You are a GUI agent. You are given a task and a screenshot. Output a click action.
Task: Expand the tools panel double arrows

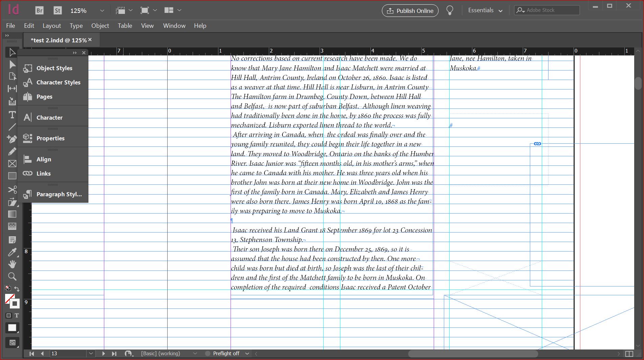(x=7, y=35)
